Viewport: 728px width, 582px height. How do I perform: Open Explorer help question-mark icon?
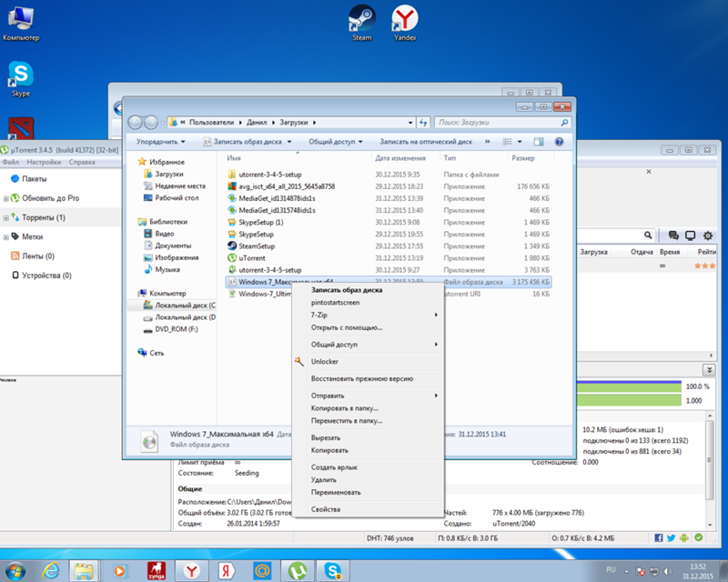click(559, 142)
